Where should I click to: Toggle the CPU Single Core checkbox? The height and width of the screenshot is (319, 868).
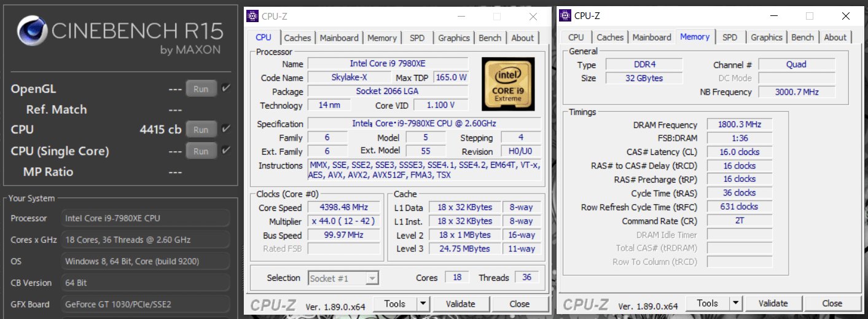tap(226, 150)
